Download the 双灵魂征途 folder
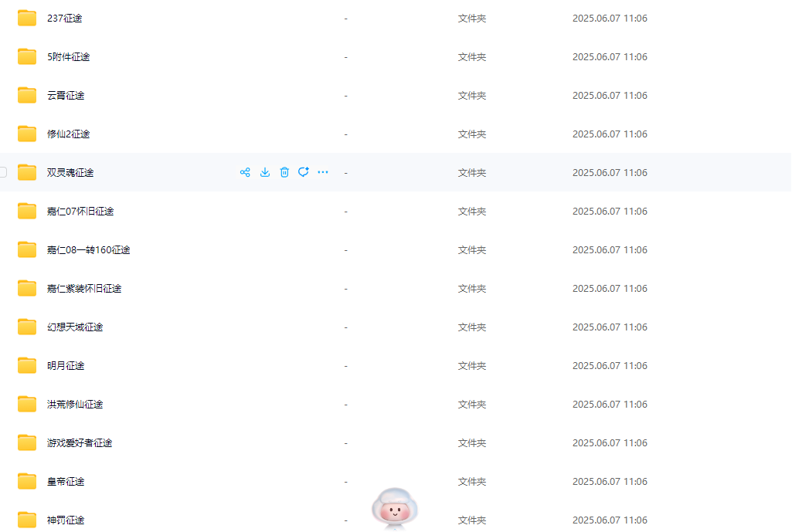This screenshot has height=532, width=792. 265,173
